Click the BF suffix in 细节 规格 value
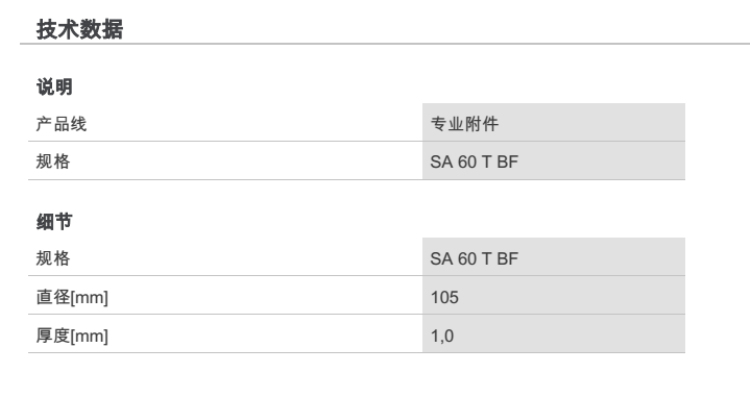This screenshot has width=750, height=397. (x=507, y=259)
